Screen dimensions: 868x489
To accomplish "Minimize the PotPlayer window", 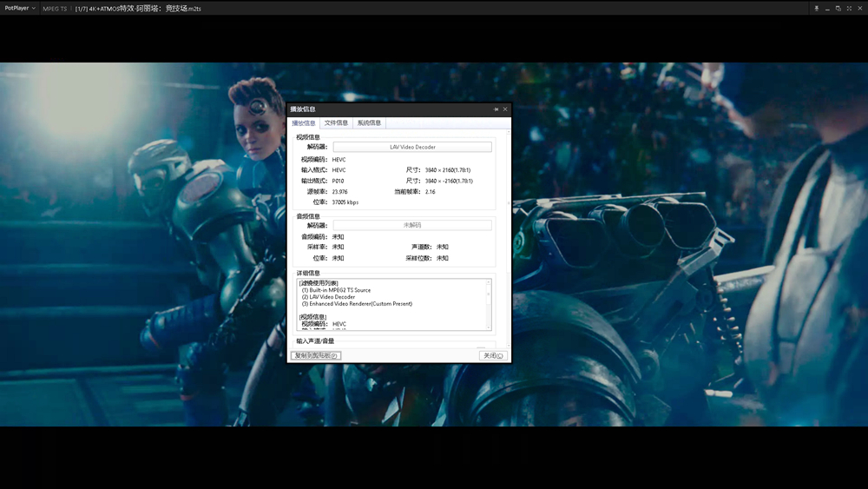I will pos(827,9).
